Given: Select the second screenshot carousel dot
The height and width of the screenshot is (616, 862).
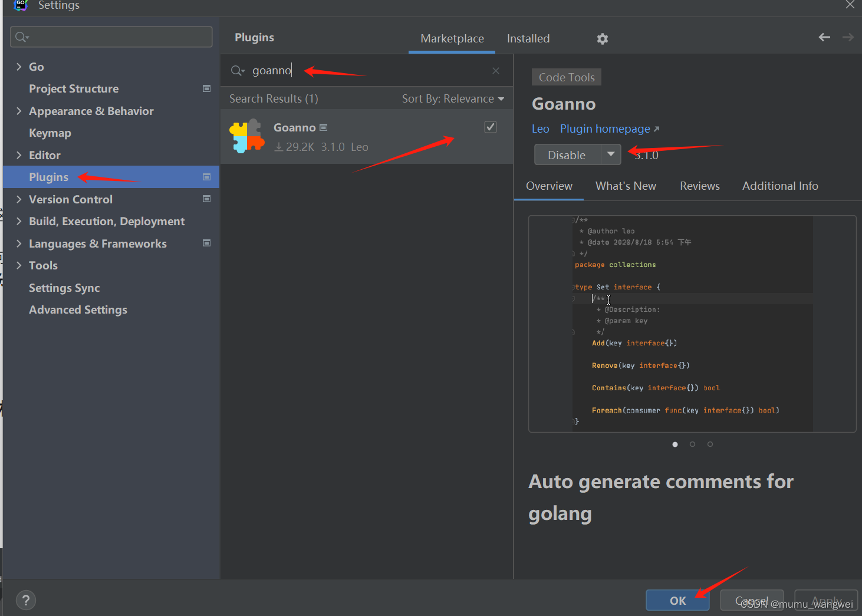Looking at the screenshot, I should point(692,444).
